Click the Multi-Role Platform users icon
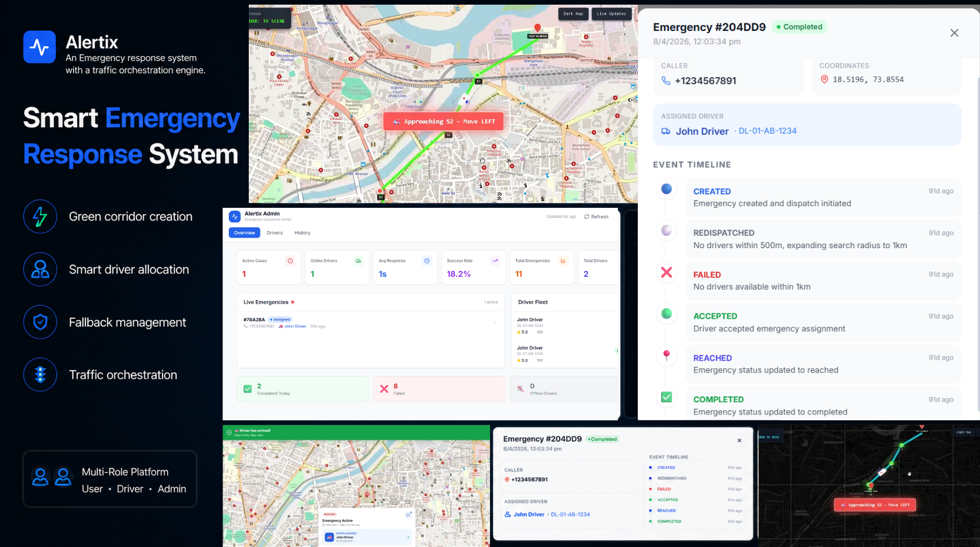 [51, 478]
